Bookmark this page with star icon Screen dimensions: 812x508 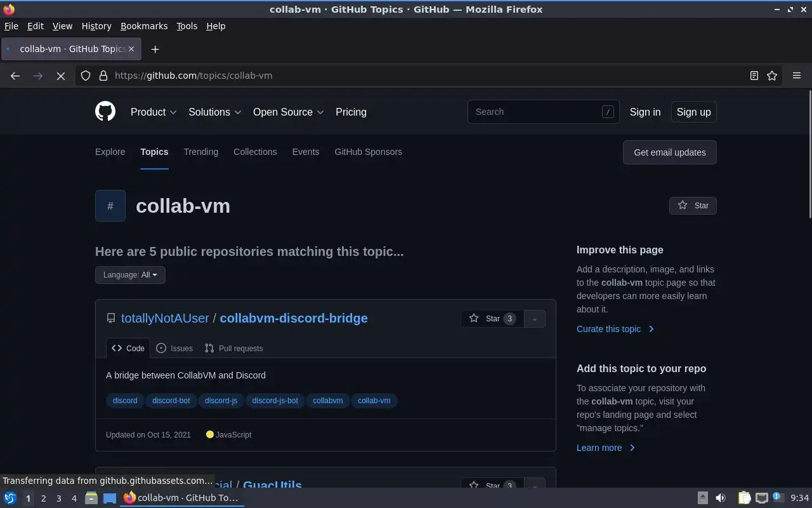pos(772,76)
